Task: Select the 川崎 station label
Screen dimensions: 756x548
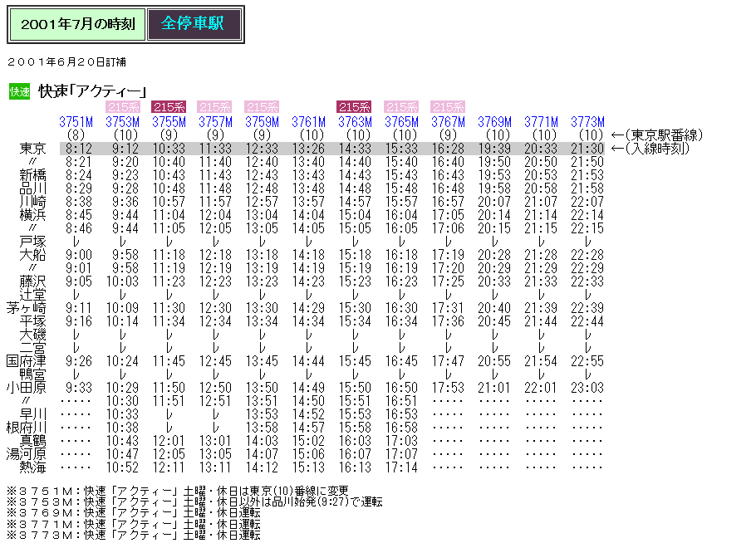Action: click(x=32, y=202)
